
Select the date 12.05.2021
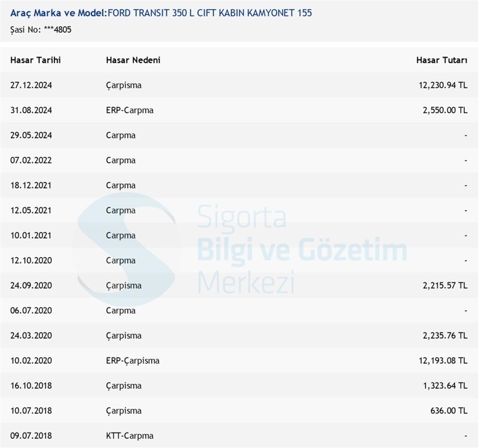tap(31, 210)
